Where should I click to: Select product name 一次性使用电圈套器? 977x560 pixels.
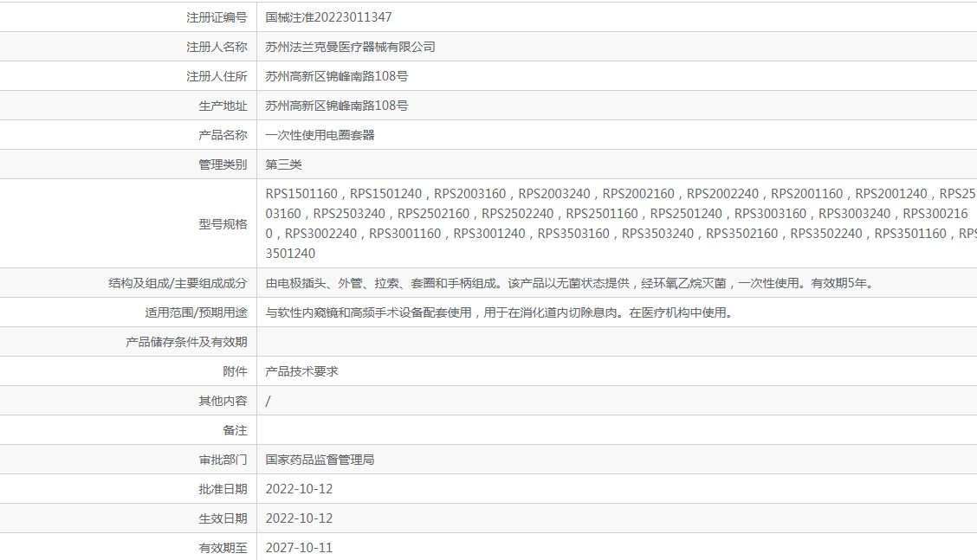click(x=320, y=135)
